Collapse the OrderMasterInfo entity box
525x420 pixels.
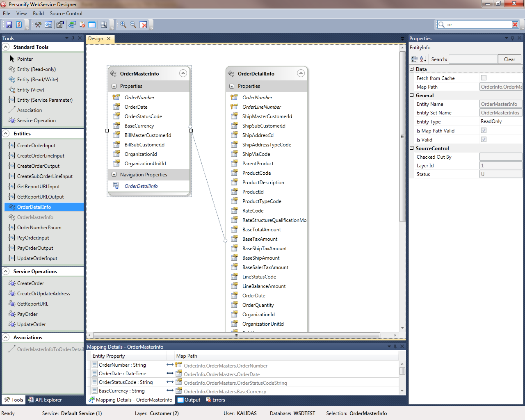[183, 73]
